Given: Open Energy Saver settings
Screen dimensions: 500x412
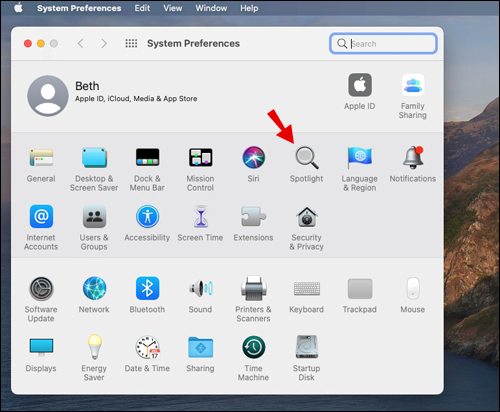Looking at the screenshot, I should [94, 347].
